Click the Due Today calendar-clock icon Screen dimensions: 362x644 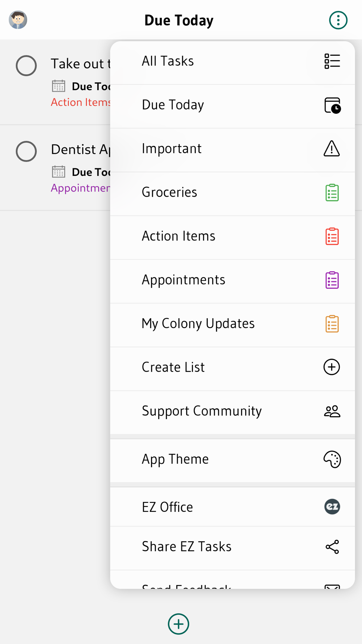click(x=332, y=105)
